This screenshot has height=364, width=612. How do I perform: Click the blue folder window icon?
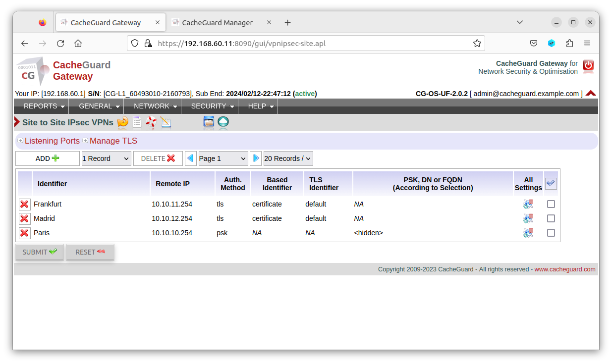point(209,122)
